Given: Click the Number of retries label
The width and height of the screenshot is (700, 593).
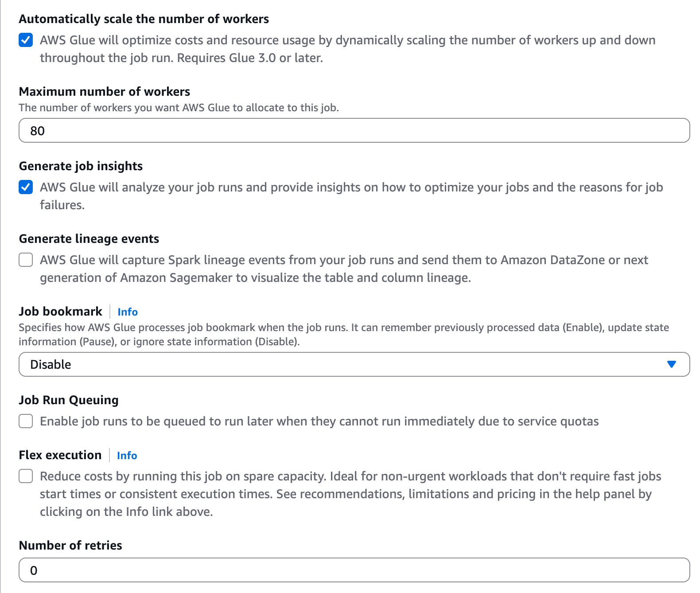Looking at the screenshot, I should pos(70,545).
